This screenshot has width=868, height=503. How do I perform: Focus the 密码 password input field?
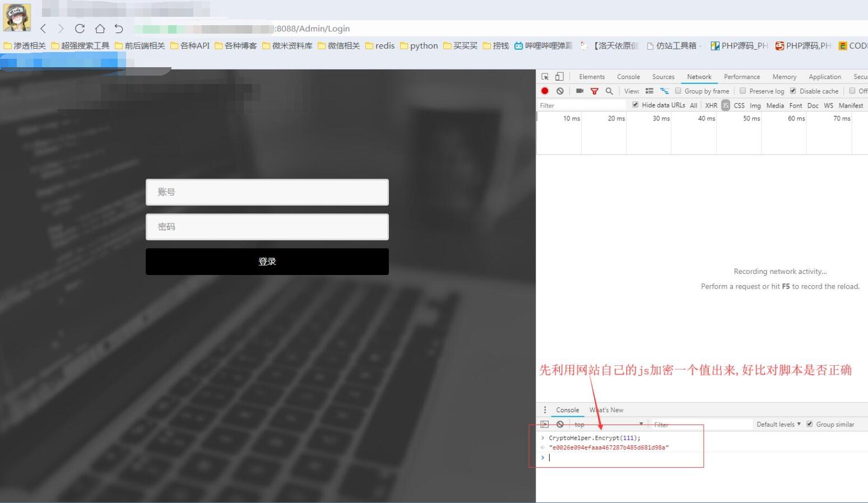267,227
